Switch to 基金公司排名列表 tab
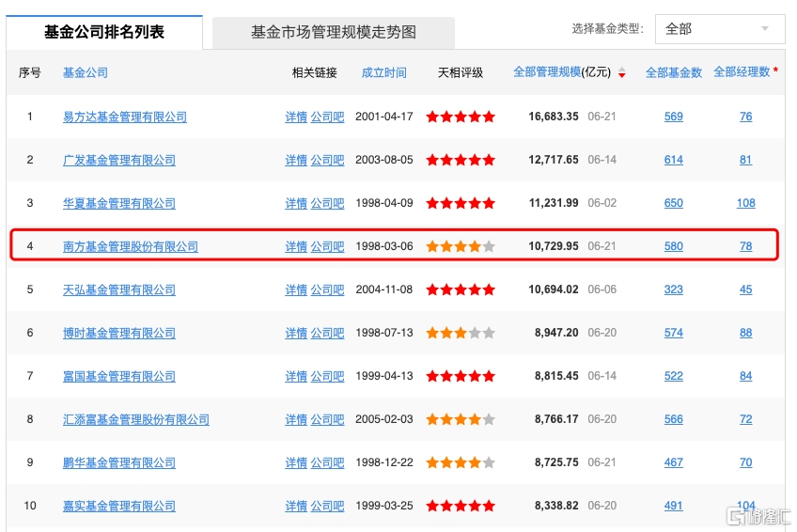Image resolution: width=797 pixels, height=532 pixels. (104, 32)
